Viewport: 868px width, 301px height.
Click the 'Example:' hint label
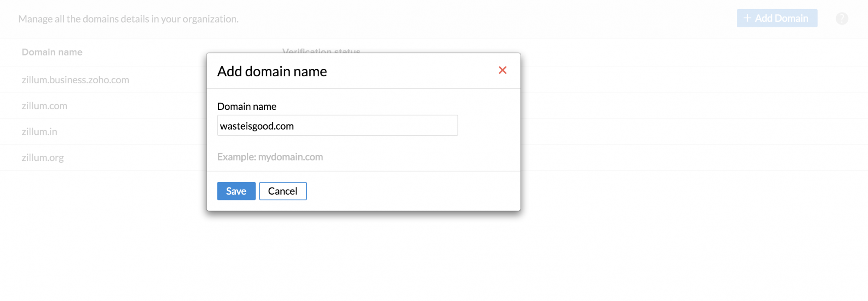tap(237, 157)
